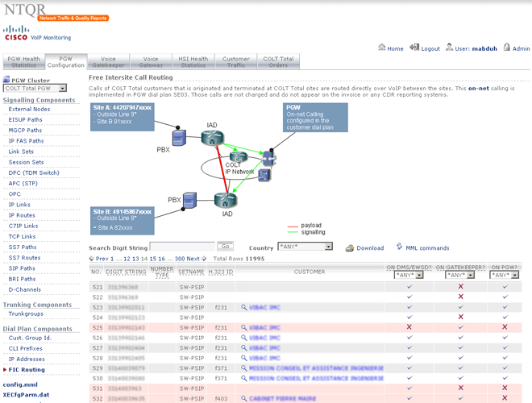Screen dimensions: 532x403
Task: Click the Download icon above the table
Action: click(349, 248)
